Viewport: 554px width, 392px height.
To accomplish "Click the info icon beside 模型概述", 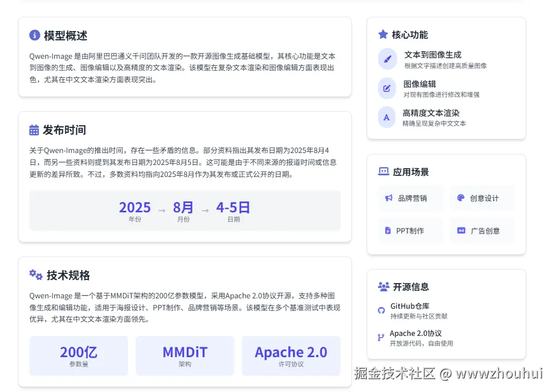I will 34,35.
